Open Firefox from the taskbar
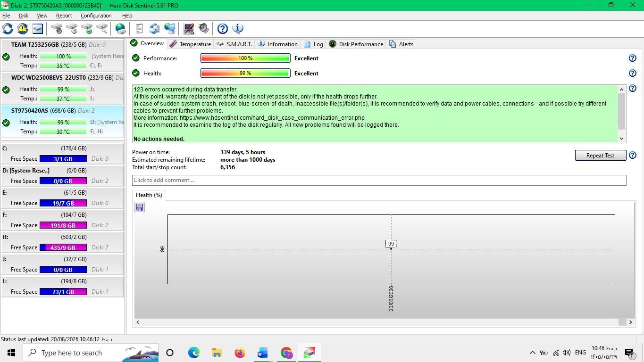This screenshot has width=644, height=362. (x=240, y=353)
